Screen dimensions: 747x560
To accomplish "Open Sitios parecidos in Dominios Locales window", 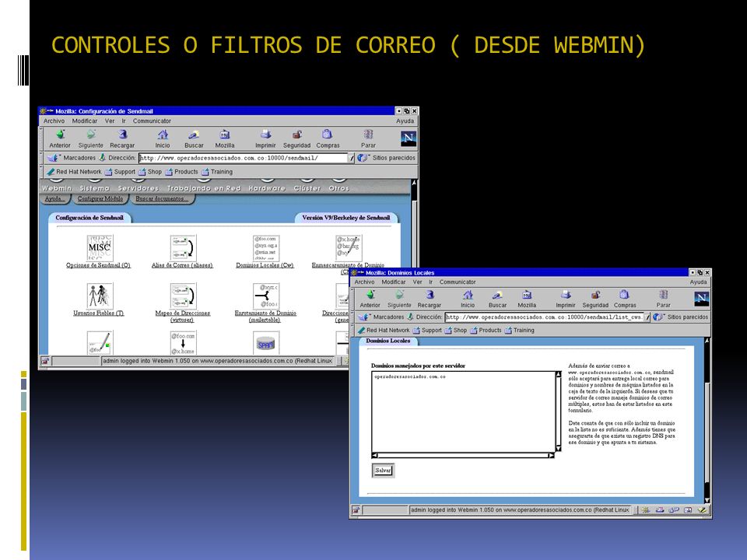I will pos(681,317).
